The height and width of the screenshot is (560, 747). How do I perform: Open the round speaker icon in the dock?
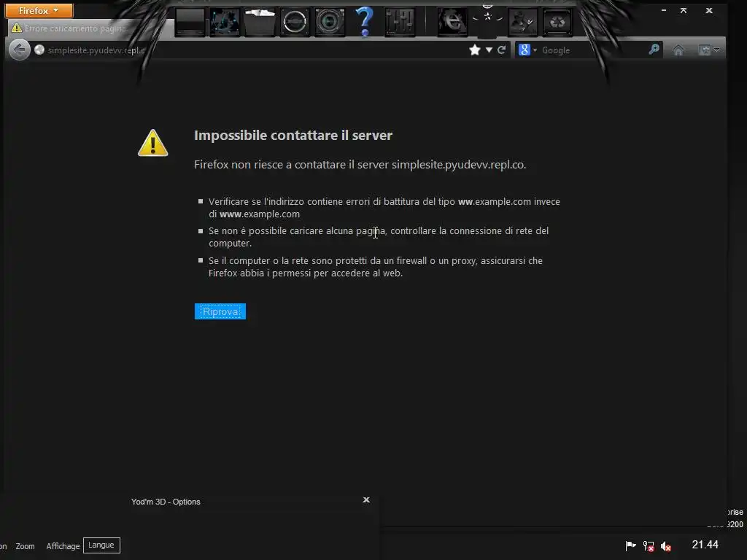point(295,21)
